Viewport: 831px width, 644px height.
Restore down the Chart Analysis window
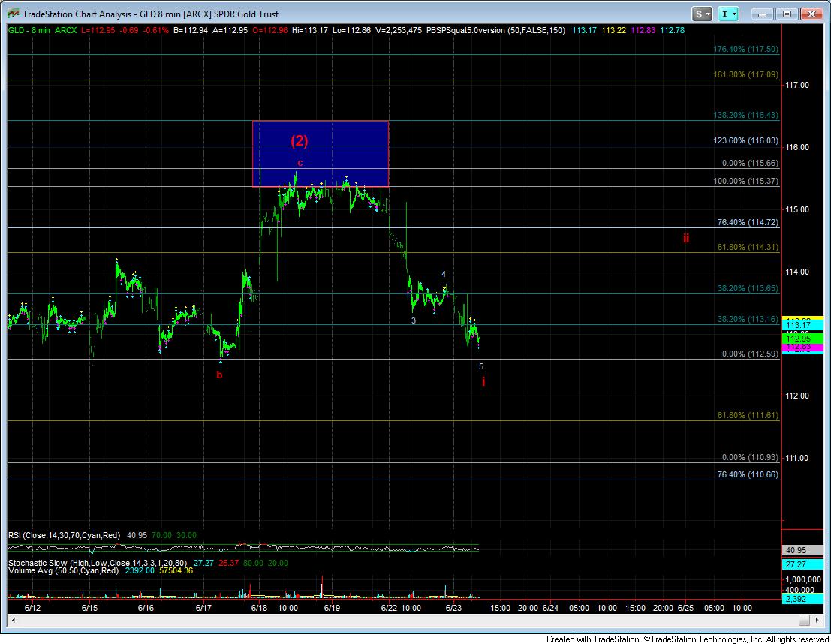[x=787, y=14]
